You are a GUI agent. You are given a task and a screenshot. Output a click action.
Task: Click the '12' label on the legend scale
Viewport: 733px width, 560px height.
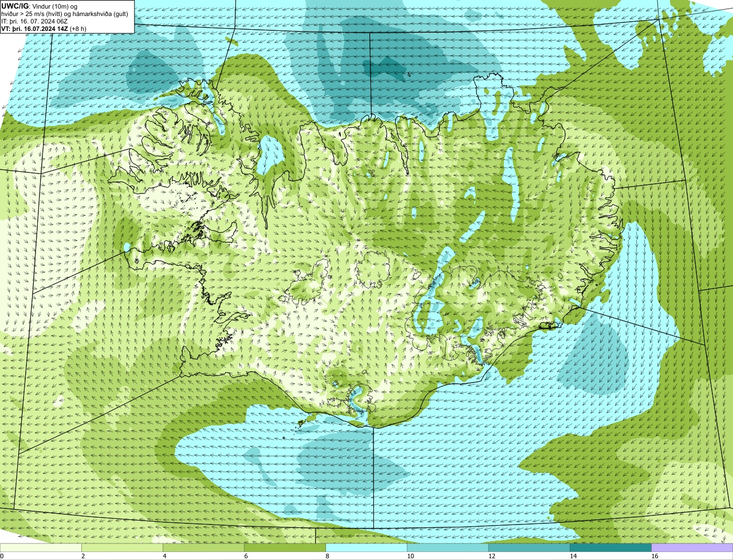click(x=491, y=556)
